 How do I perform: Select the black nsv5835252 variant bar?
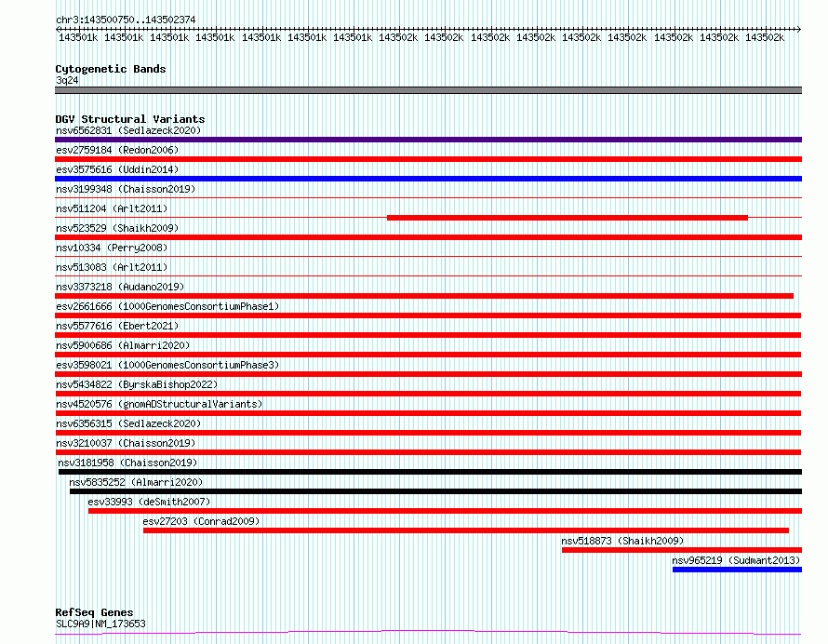pos(435,491)
